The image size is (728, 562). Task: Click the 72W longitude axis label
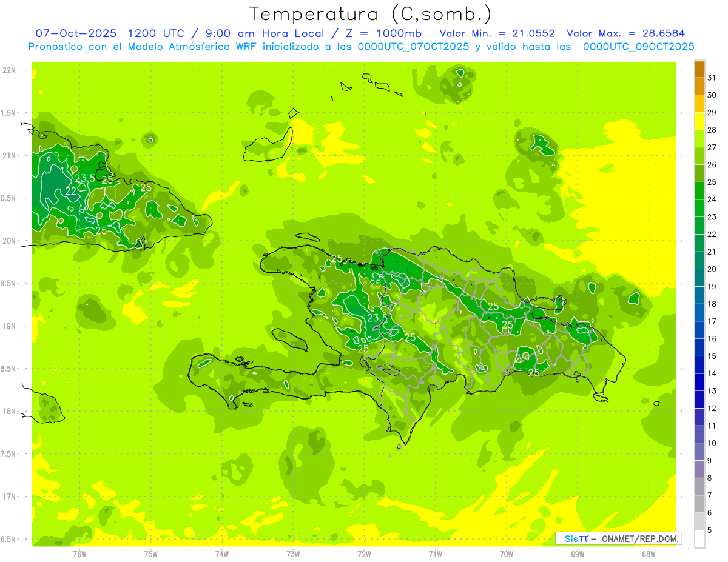point(364,554)
